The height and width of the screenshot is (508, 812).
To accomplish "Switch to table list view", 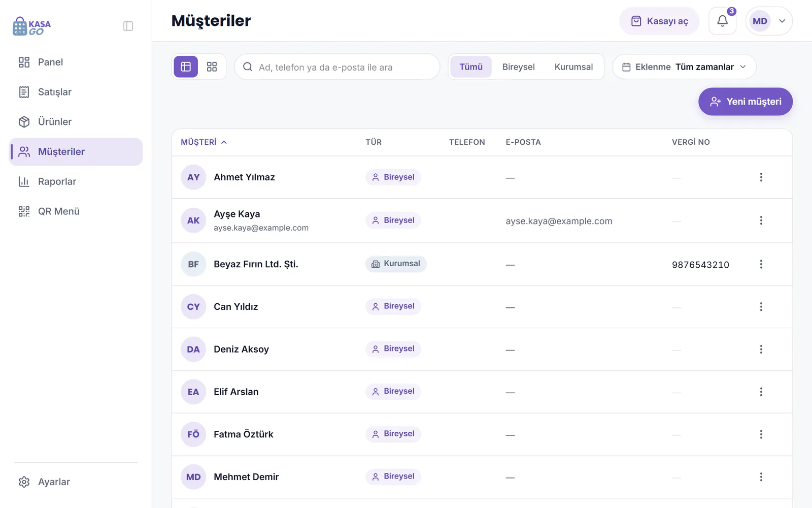I will (x=186, y=67).
